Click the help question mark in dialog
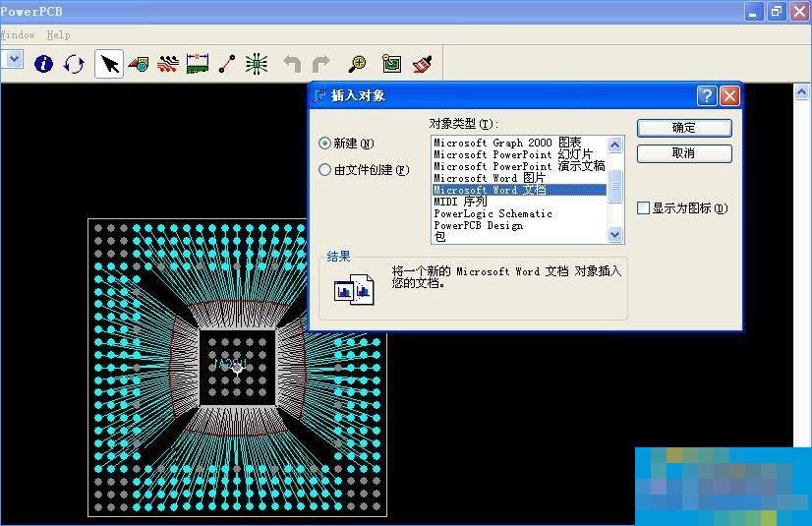 click(707, 95)
